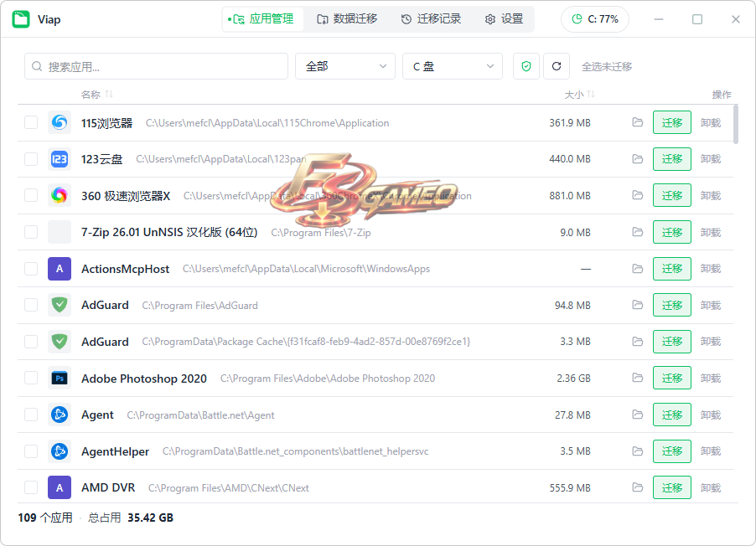Sort list by 大小 column
This screenshot has width=756, height=546.
coord(579,95)
